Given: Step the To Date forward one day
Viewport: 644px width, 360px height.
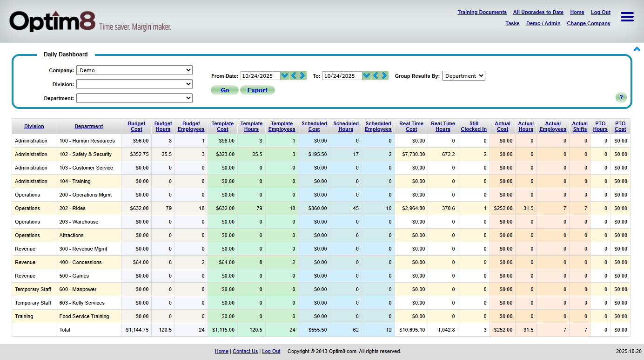Looking at the screenshot, I should [x=383, y=75].
